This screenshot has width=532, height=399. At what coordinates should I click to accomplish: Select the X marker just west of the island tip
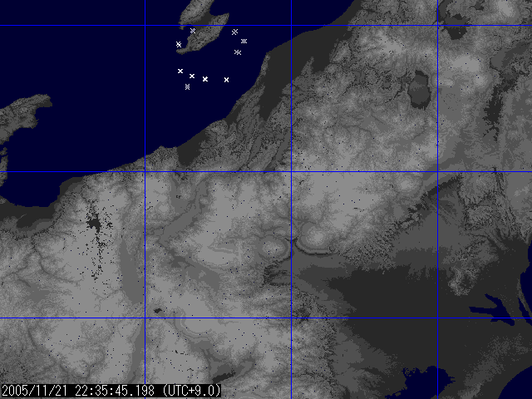179,44
